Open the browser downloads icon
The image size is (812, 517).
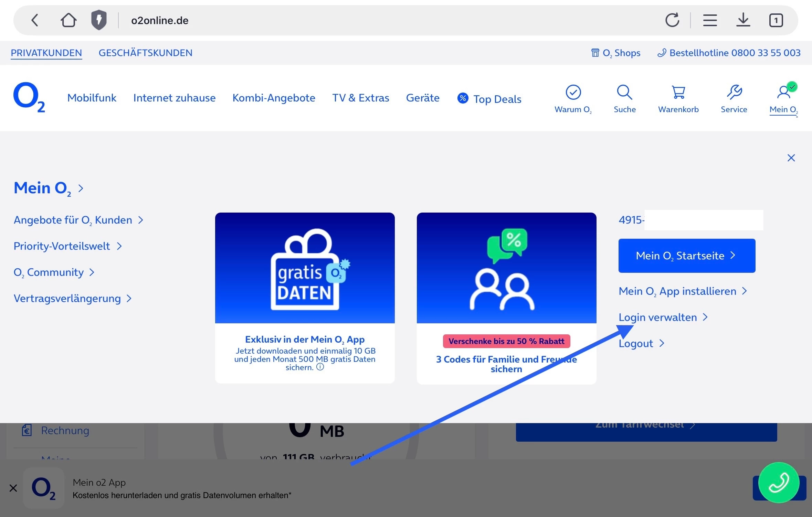(x=743, y=20)
